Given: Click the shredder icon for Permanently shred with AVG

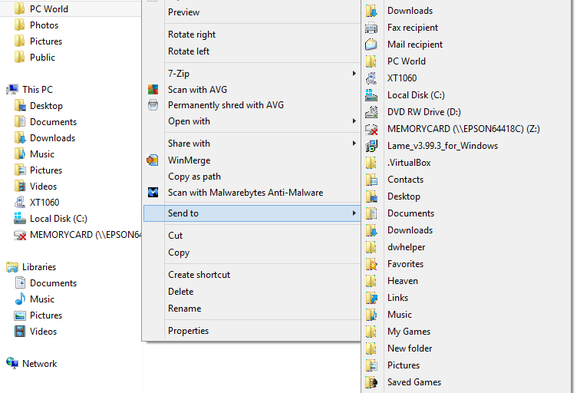Looking at the screenshot, I should [153, 105].
